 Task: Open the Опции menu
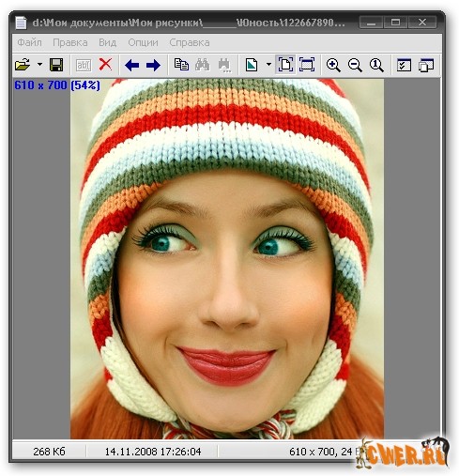[x=143, y=42]
